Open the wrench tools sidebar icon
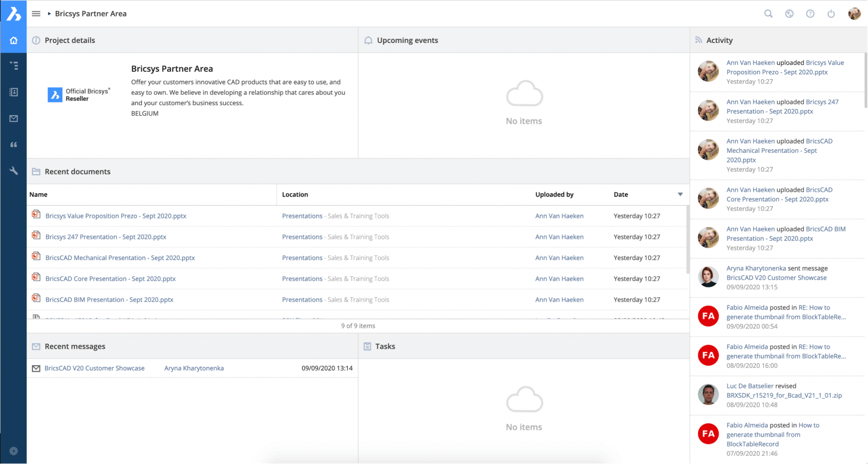 pos(14,171)
